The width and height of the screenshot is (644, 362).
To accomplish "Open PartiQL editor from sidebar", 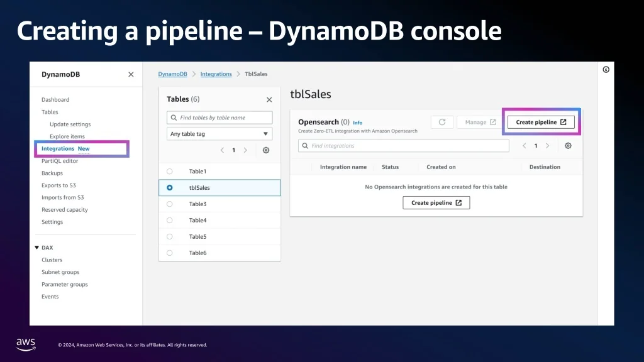I will (60, 161).
